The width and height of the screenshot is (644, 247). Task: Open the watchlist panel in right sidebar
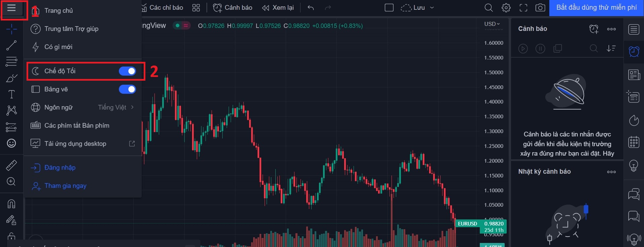point(634,30)
